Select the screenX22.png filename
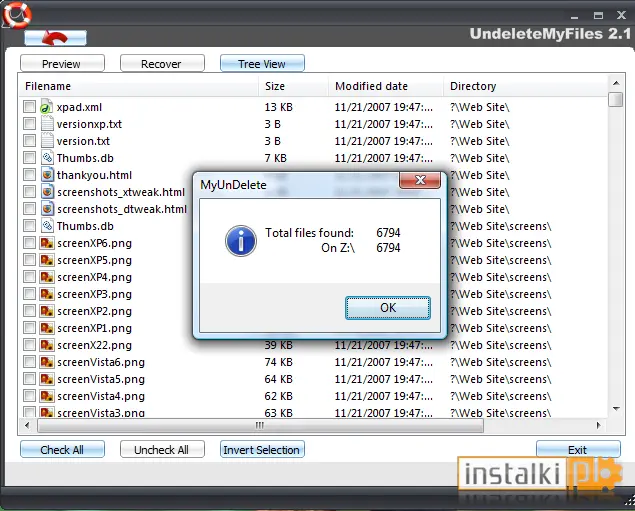 coord(94,345)
